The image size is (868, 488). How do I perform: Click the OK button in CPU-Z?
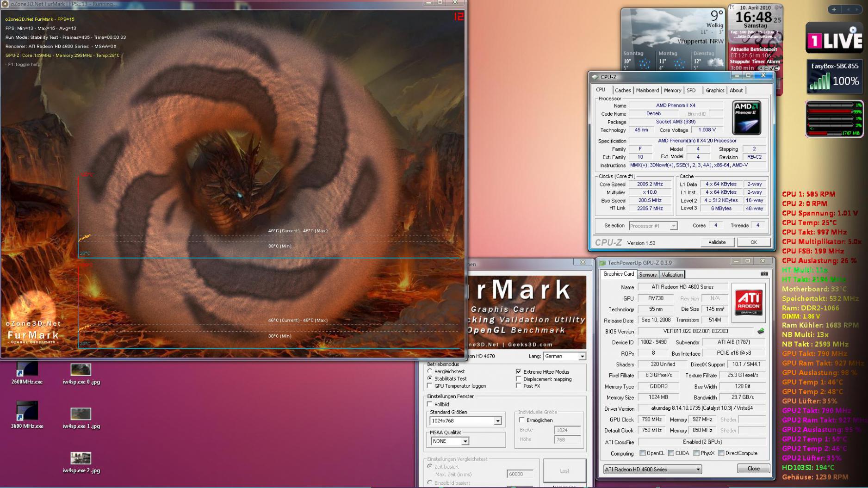[x=753, y=242]
